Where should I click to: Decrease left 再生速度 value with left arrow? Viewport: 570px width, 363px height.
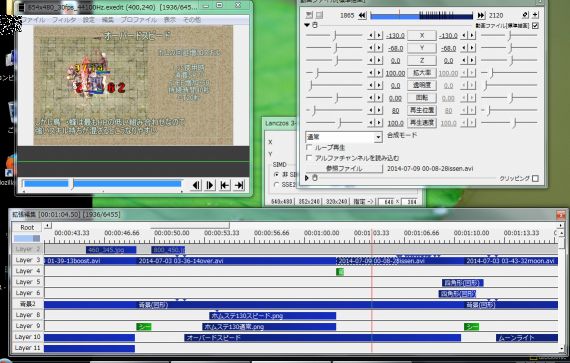click(x=371, y=123)
